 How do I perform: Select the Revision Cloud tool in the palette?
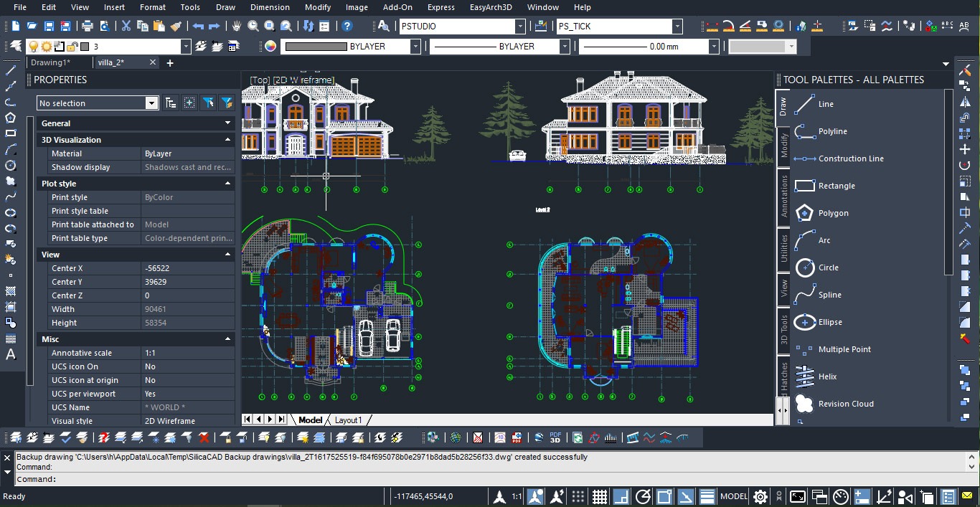pos(845,404)
